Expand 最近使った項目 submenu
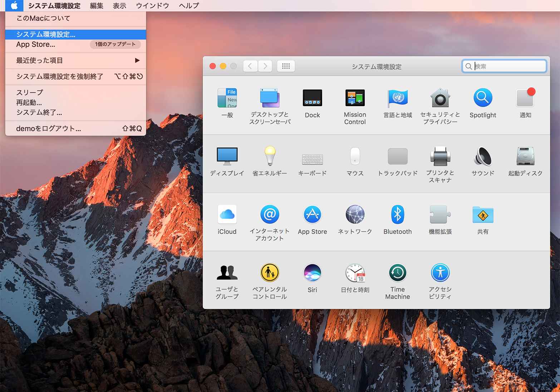Screen dimensions: 560x392 tap(75, 60)
